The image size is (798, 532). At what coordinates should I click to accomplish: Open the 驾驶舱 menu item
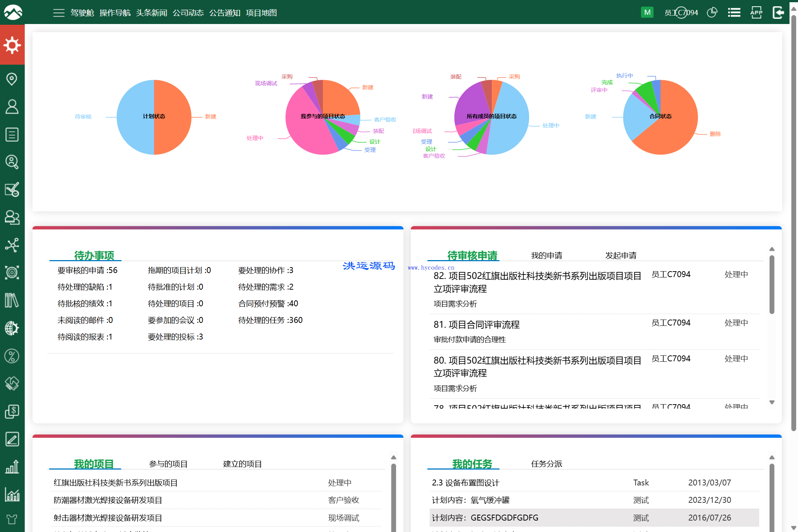pyautogui.click(x=82, y=13)
